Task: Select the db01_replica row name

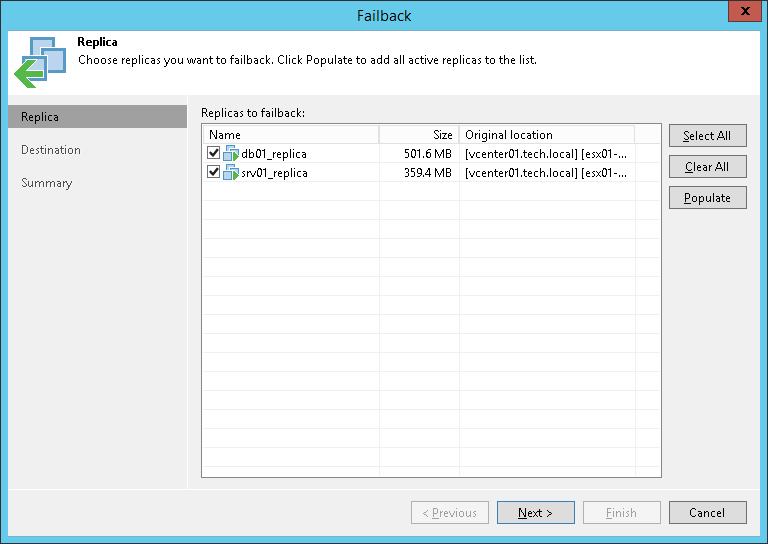Action: point(274,154)
